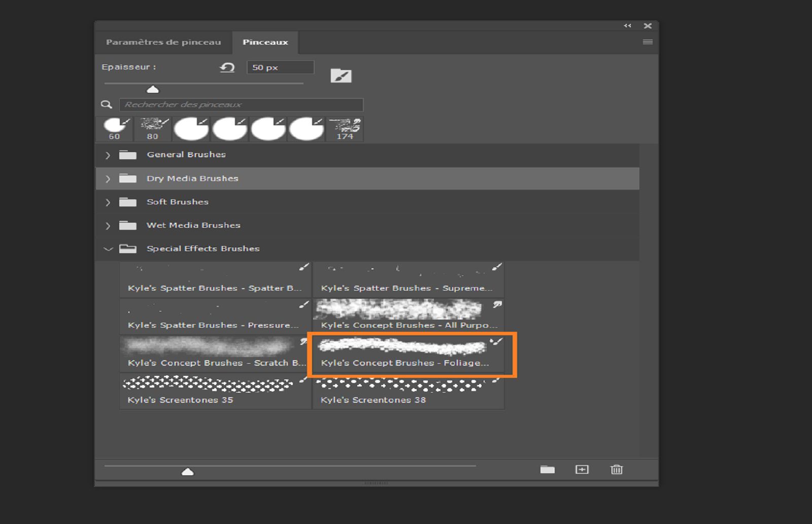This screenshot has height=524, width=812.
Task: Select Kyle's Concept Brushes - Foliage... brush
Action: [409, 354]
